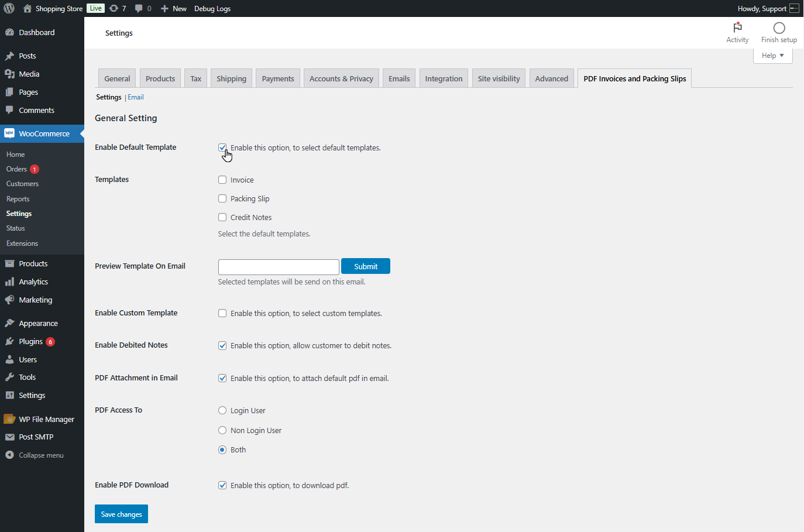This screenshot has height=532, width=804.
Task: Open the Debug Logs link
Action: click(212, 9)
